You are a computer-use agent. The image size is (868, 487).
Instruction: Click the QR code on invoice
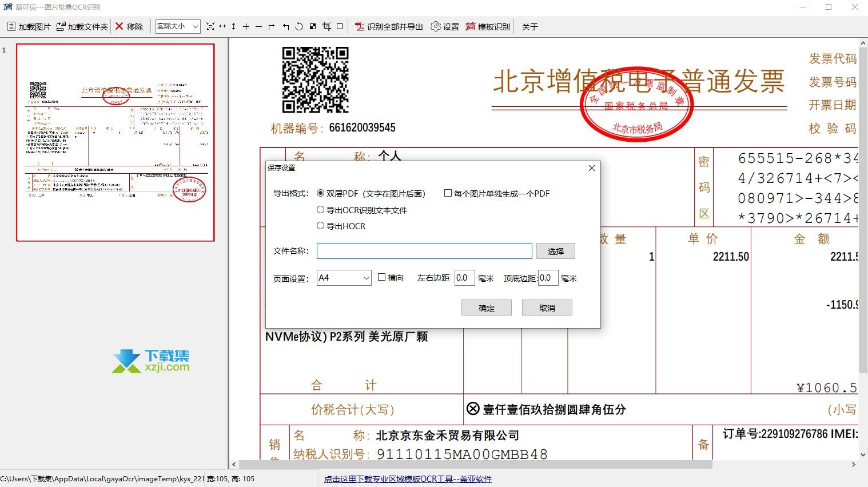[x=315, y=80]
